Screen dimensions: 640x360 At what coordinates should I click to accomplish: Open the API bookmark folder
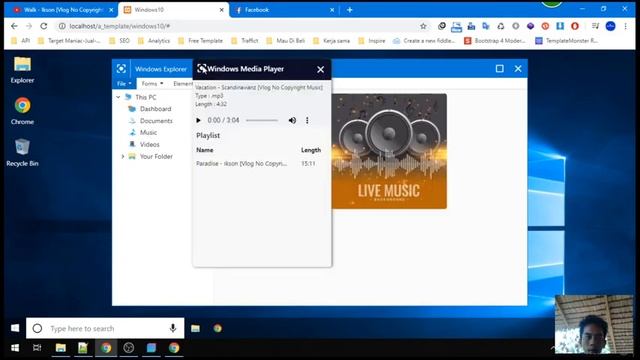pyautogui.click(x=20, y=41)
